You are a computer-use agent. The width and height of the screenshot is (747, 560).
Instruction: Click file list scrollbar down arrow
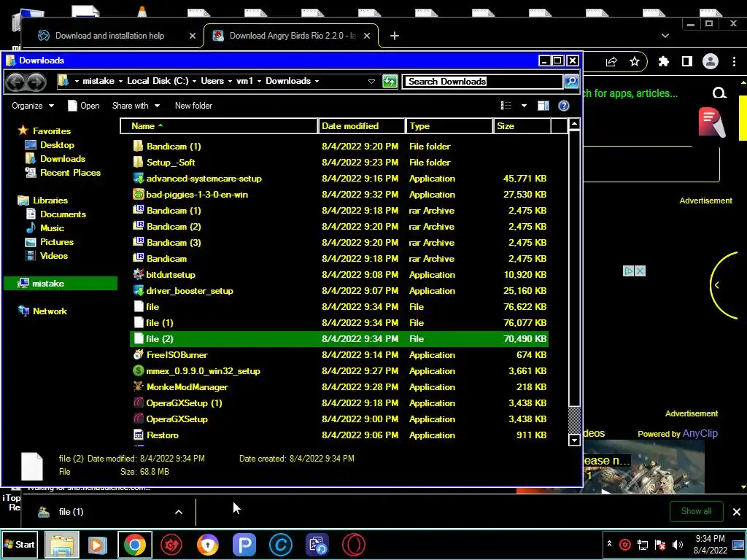tap(575, 440)
